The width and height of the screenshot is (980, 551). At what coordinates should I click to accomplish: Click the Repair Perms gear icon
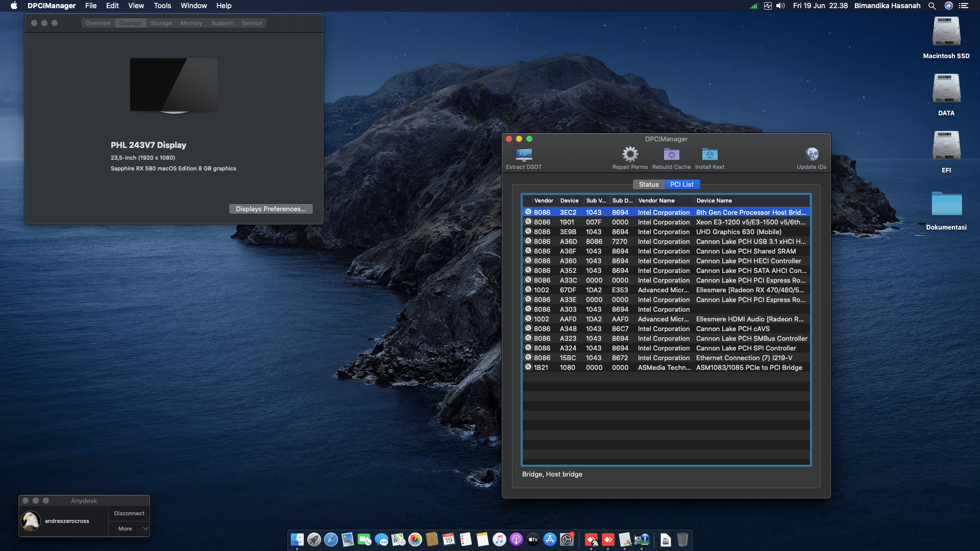(630, 155)
